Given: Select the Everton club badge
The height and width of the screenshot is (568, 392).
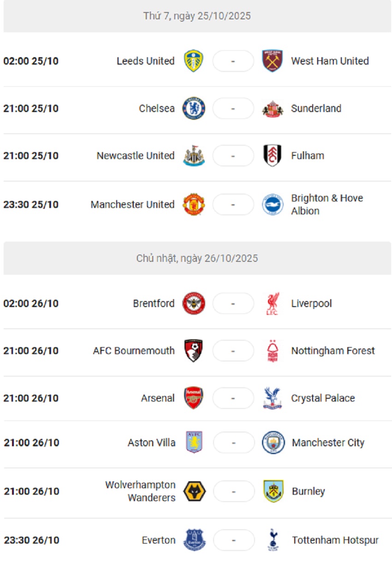Looking at the screenshot, I should tap(195, 540).
